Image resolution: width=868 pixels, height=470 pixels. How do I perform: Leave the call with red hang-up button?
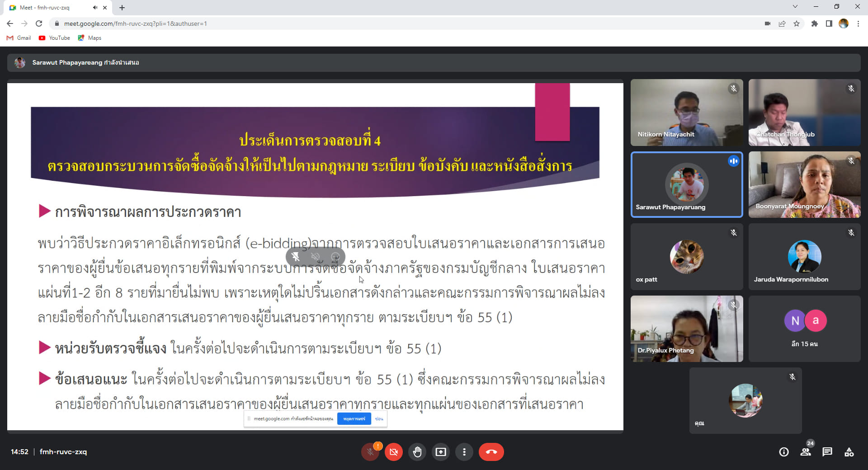(491, 452)
